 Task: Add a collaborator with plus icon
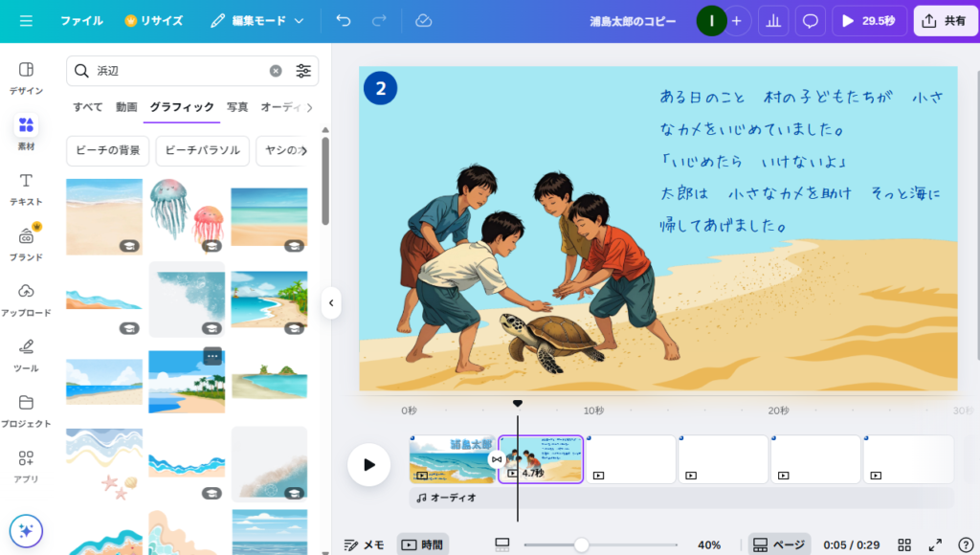(x=737, y=21)
